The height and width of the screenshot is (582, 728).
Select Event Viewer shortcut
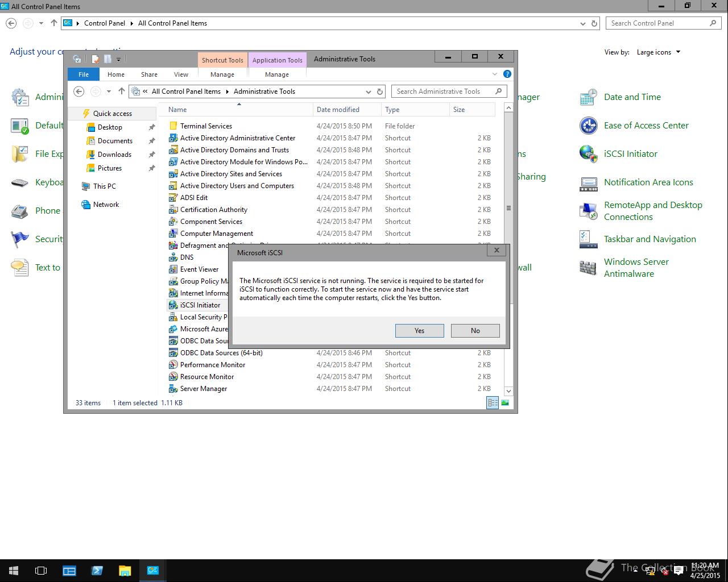(x=199, y=269)
